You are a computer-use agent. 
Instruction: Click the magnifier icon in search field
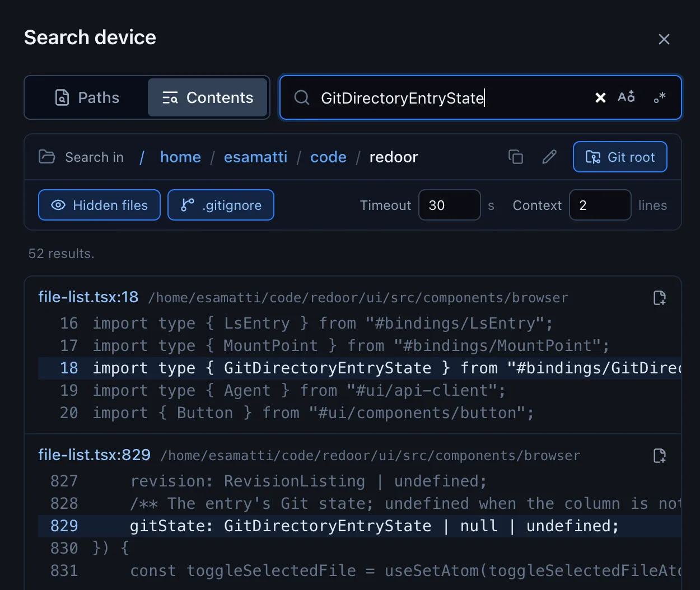[x=302, y=98]
